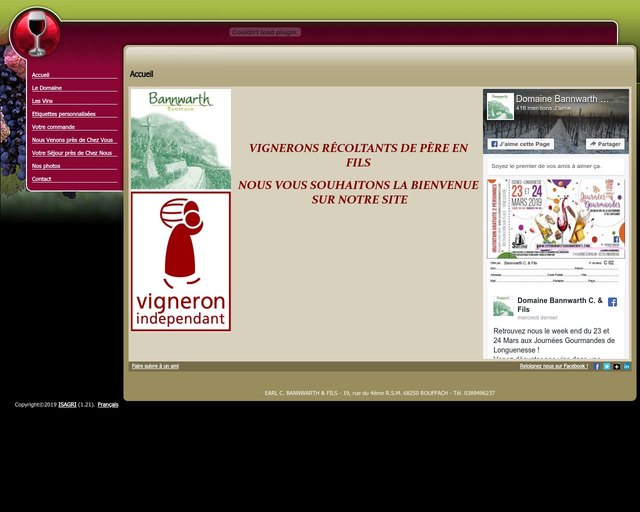Click mercredi dernier post timestamp
The image size is (640, 512).
coord(537,317)
